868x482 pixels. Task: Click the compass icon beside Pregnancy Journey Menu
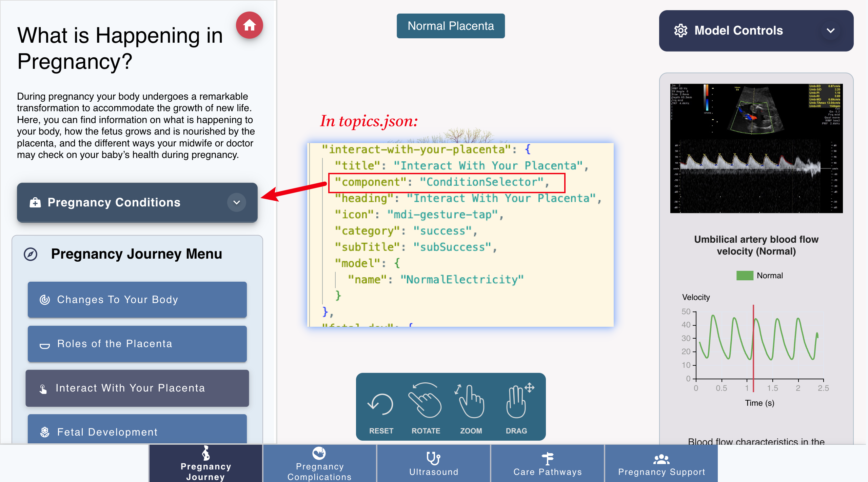tap(31, 254)
